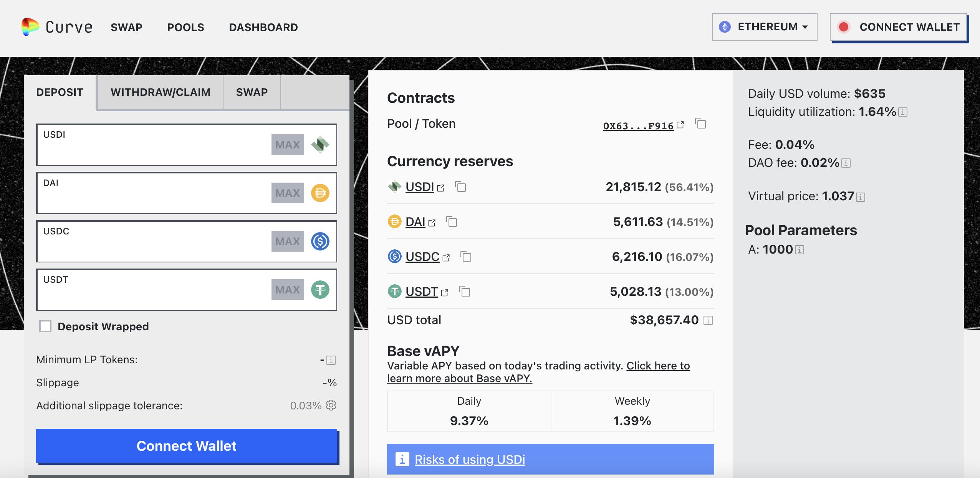980x478 pixels.
Task: Copy the USDT token address
Action: click(x=465, y=292)
